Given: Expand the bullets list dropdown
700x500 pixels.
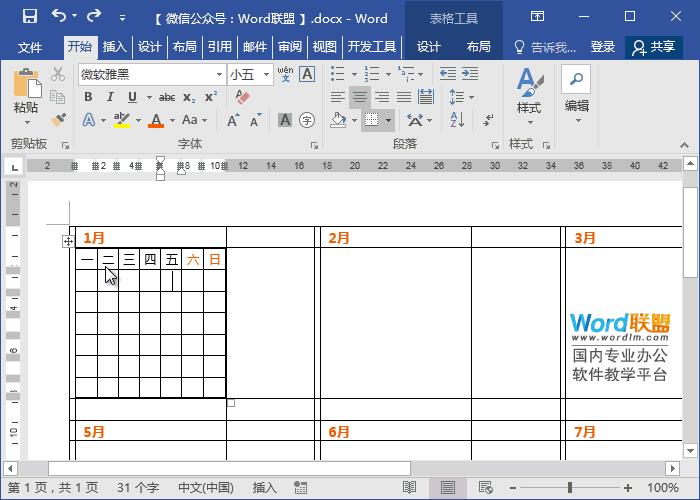Looking at the screenshot, I should click(354, 74).
